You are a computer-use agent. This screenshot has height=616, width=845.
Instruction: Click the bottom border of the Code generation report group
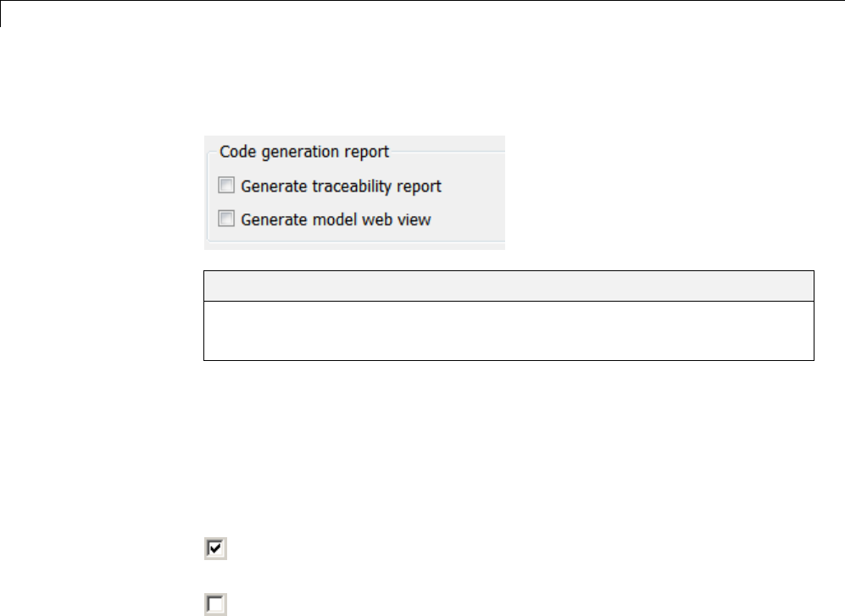pyautogui.click(x=356, y=242)
